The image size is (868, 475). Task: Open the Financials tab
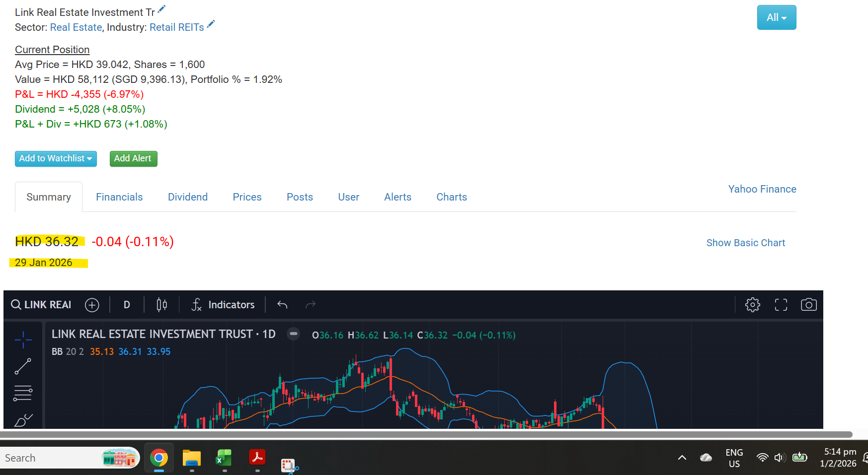(119, 197)
